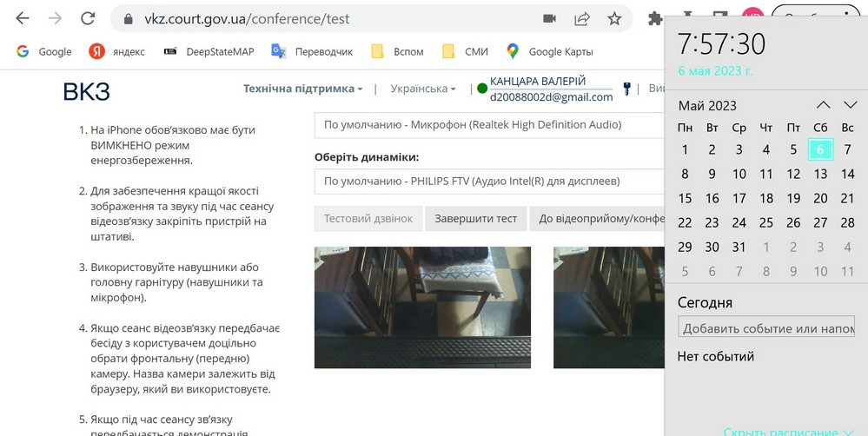The image size is (868, 436).
Task: Click instruction text about навушники або гарнітуру
Action: coord(176,282)
